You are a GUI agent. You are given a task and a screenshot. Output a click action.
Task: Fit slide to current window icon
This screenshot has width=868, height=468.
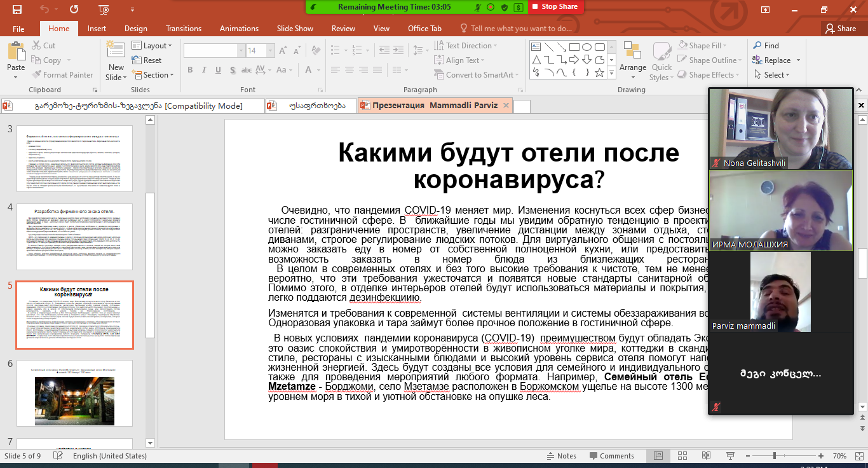[860, 456]
